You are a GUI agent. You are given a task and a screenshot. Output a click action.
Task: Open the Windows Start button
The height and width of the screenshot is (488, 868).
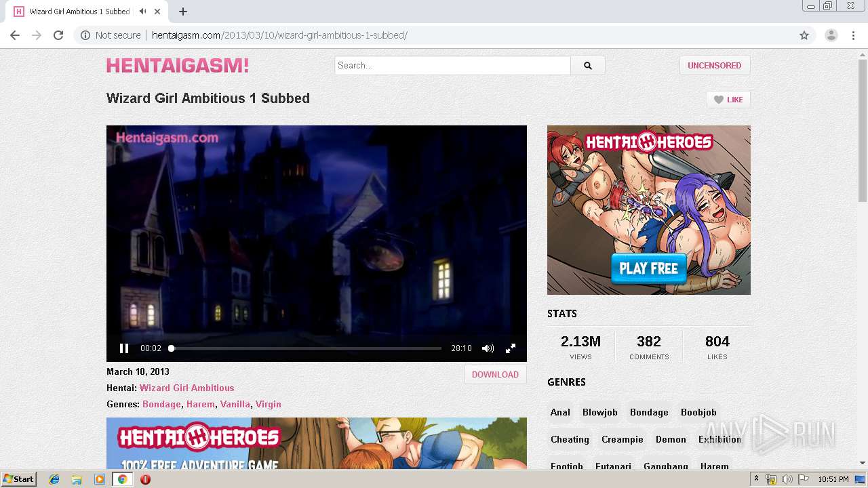19,479
